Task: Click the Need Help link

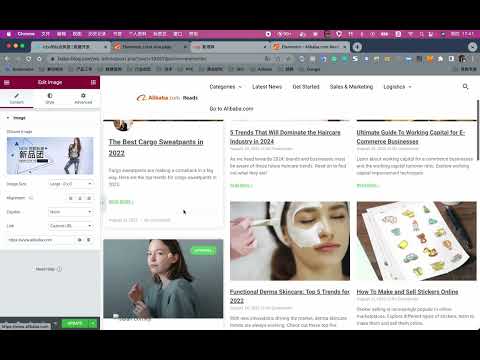Action: point(49,269)
